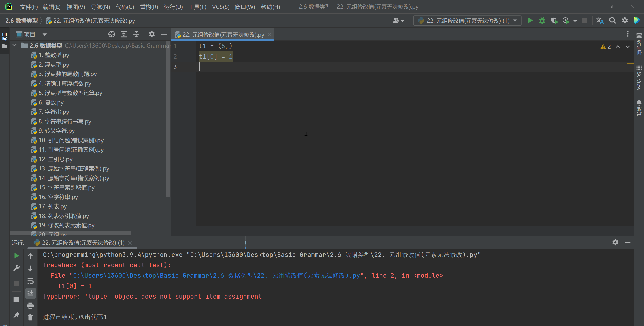Open the traceback file path link
The height and width of the screenshot is (326, 644).
coord(216,276)
